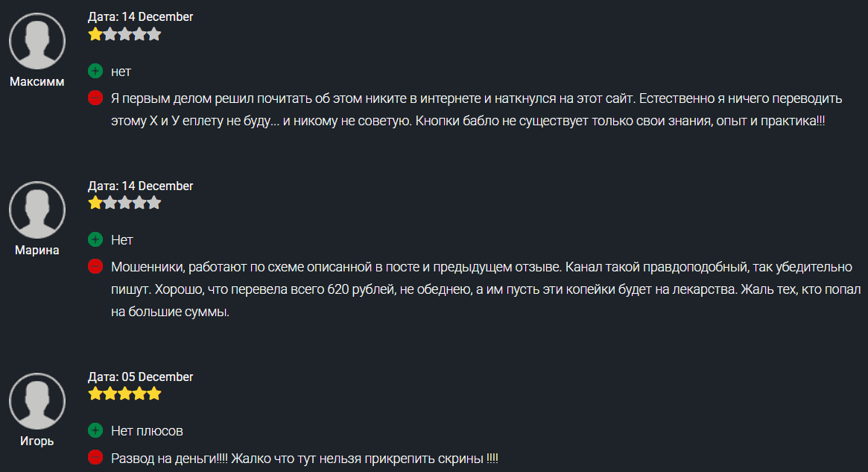Click Игорь's 'Развод на деньги' review text
The height and width of the screenshot is (472, 868).
coord(304,458)
